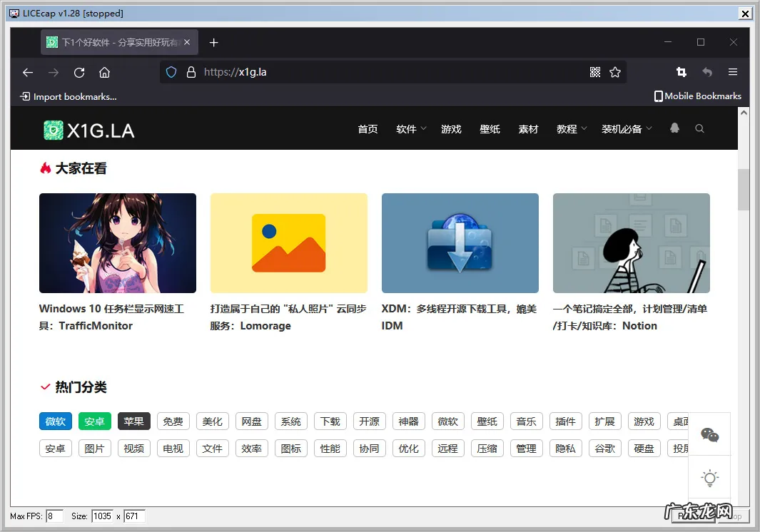Click the notification bell icon
Viewport: 760px width, 532px height.
(x=674, y=128)
